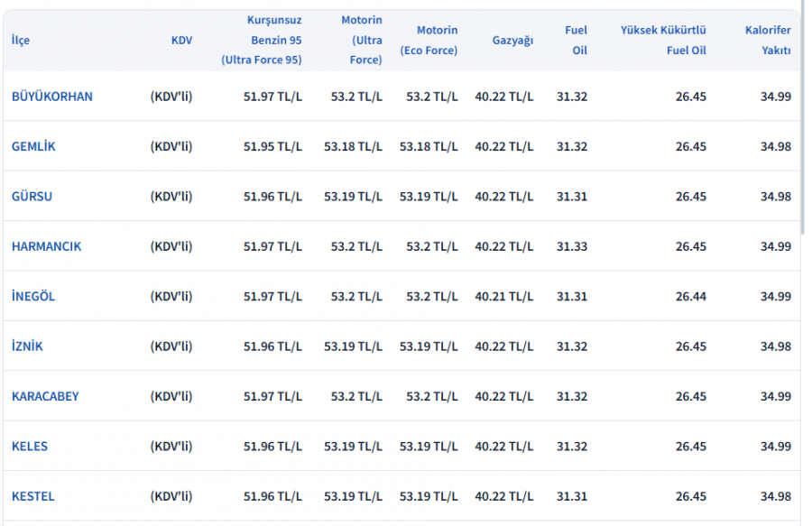Click the KDV column header
The height and width of the screenshot is (526, 812).
[181, 40]
